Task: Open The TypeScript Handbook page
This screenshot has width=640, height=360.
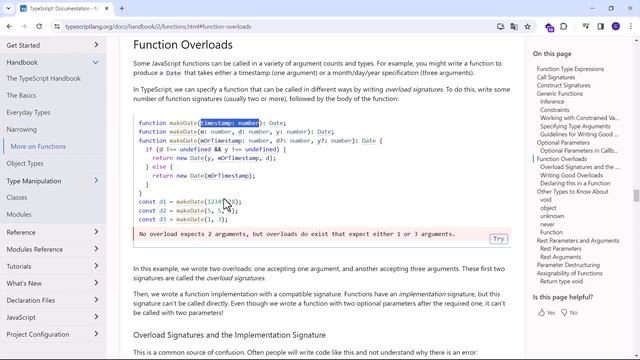Action: pos(43,78)
